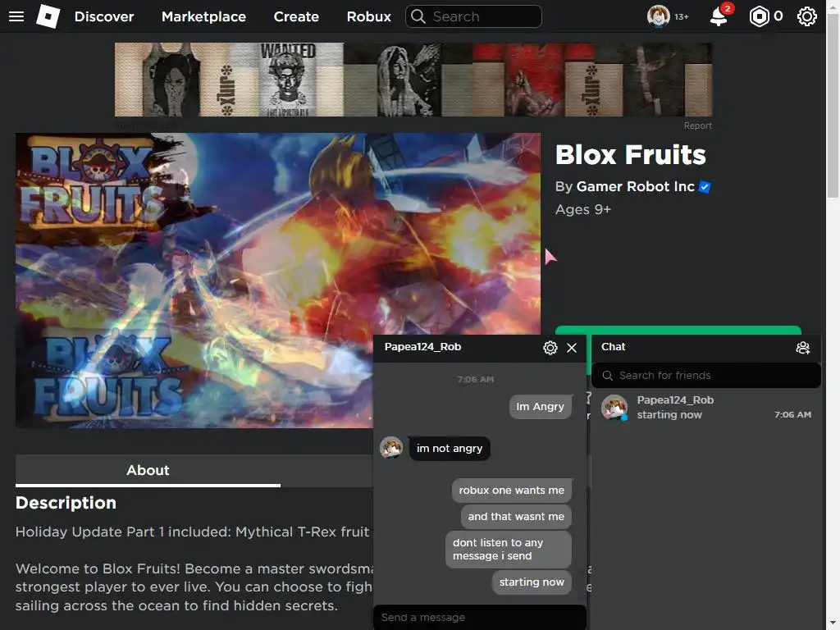Click the Roblox logo home icon

point(48,16)
